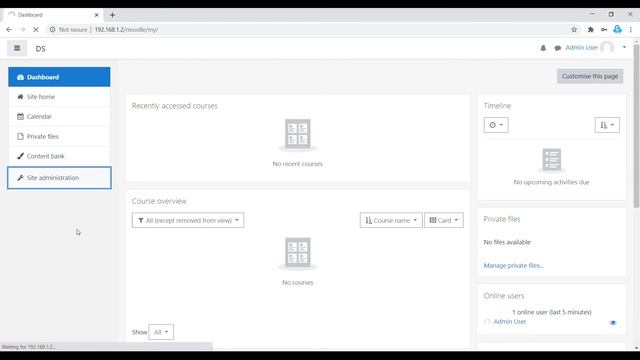The width and height of the screenshot is (640, 360).
Task: Open the notifications bell
Action: point(543,48)
